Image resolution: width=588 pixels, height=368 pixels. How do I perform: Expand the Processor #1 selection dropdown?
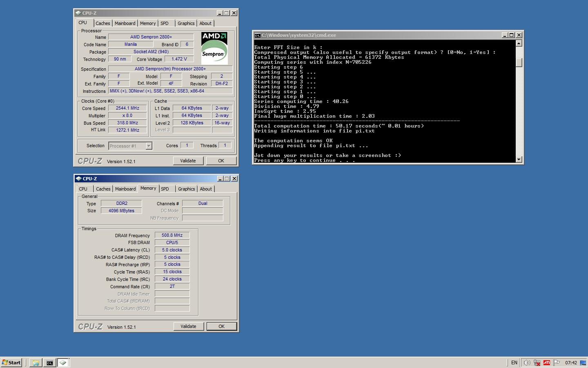coord(149,146)
